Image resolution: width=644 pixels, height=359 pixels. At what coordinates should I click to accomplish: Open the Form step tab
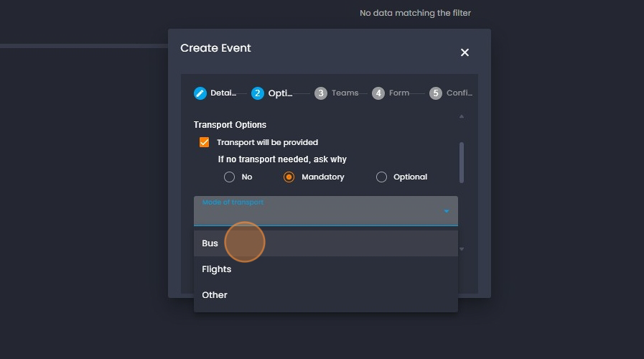click(399, 93)
